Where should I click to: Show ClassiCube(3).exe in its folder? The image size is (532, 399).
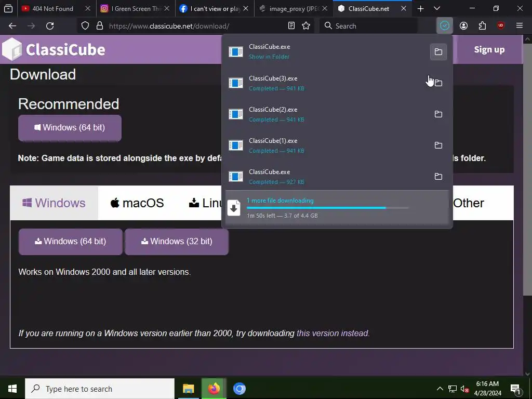(438, 83)
